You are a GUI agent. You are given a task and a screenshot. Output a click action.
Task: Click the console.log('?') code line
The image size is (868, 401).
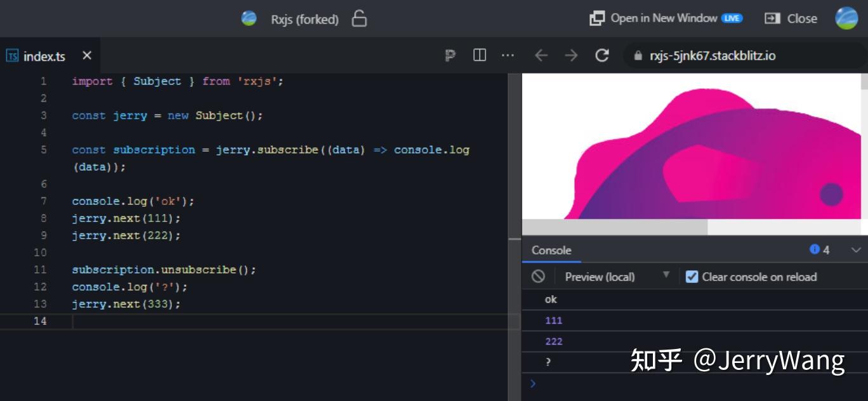tap(129, 287)
